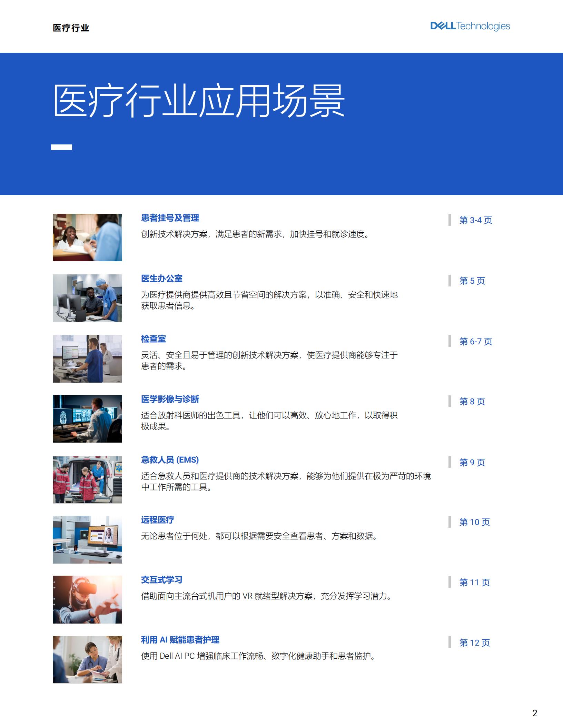This screenshot has width=563, height=728.
Task: Click the description starting 灵活、安全且易于管理
Action: point(269,361)
